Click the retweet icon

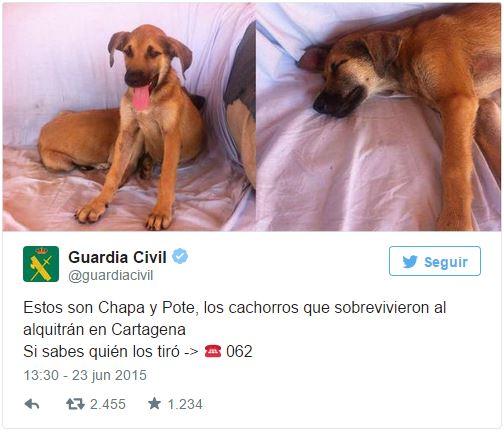[75, 404]
